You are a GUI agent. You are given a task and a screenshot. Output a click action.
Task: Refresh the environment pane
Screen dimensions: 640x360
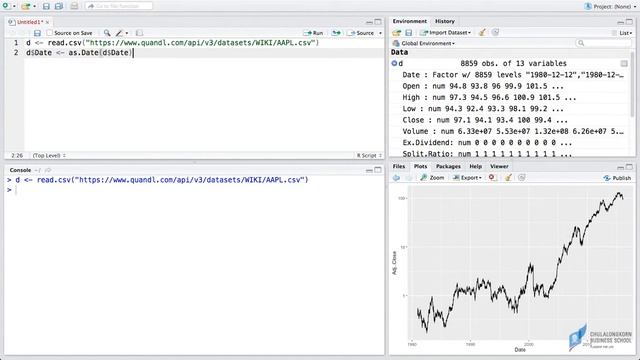(495, 33)
